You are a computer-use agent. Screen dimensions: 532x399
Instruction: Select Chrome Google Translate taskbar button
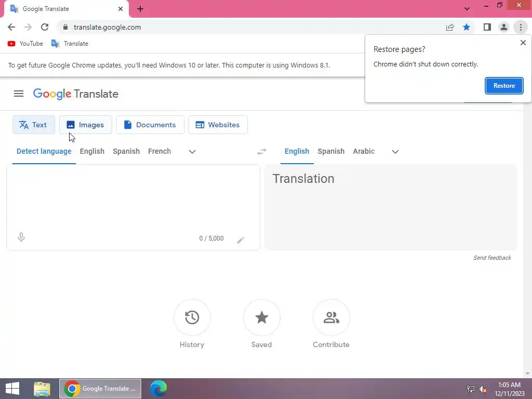pyautogui.click(x=100, y=389)
